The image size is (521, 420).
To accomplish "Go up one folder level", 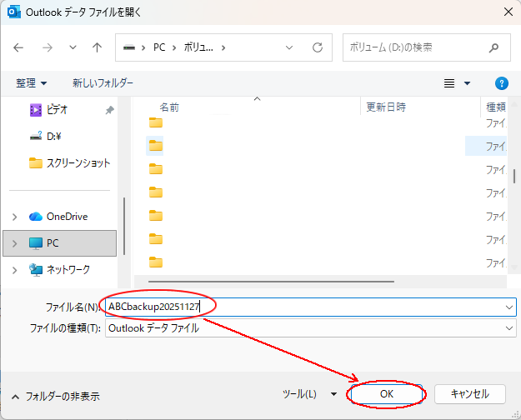I will pos(97,47).
